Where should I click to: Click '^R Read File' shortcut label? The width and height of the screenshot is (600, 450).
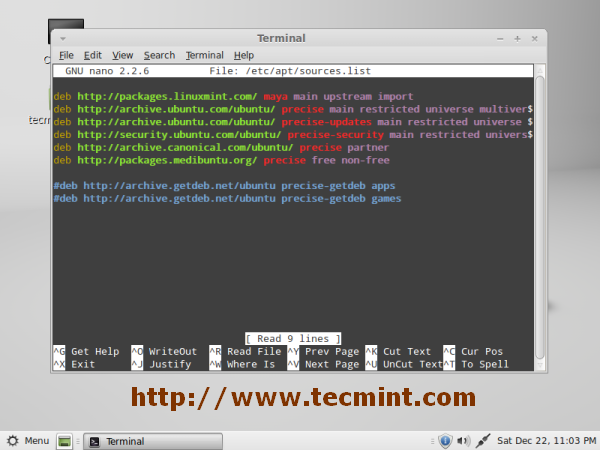245,352
